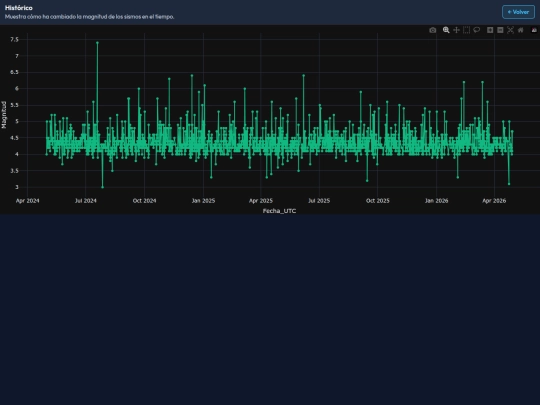Autoscale the chart axes
The width and height of the screenshot is (540, 405).
click(510, 30)
